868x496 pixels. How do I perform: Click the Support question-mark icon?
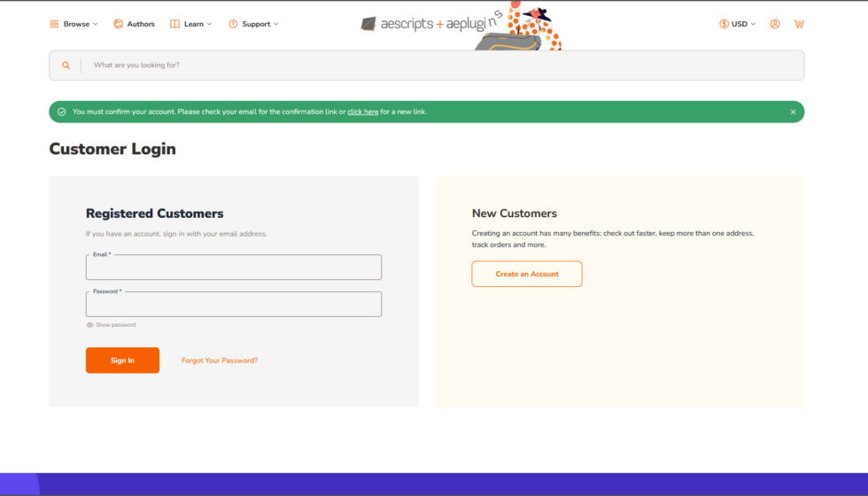click(233, 24)
